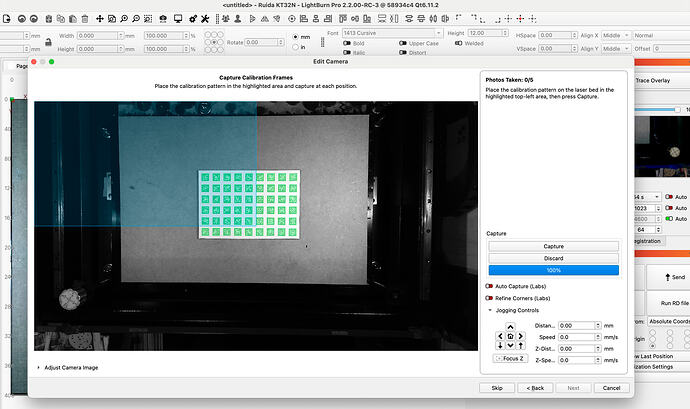Enable Refine Corners (Labs) toggle
Screen dimensions: 690x409
click(x=489, y=298)
